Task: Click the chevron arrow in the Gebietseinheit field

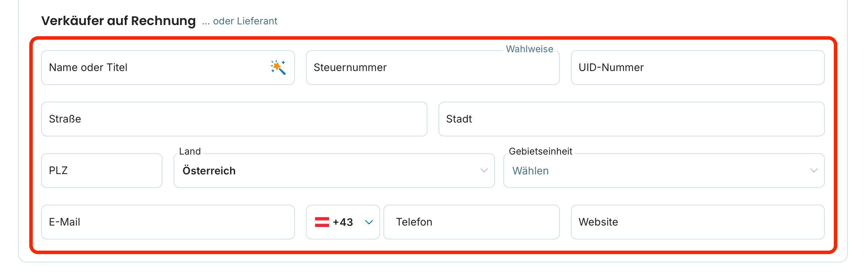Action: point(814,171)
